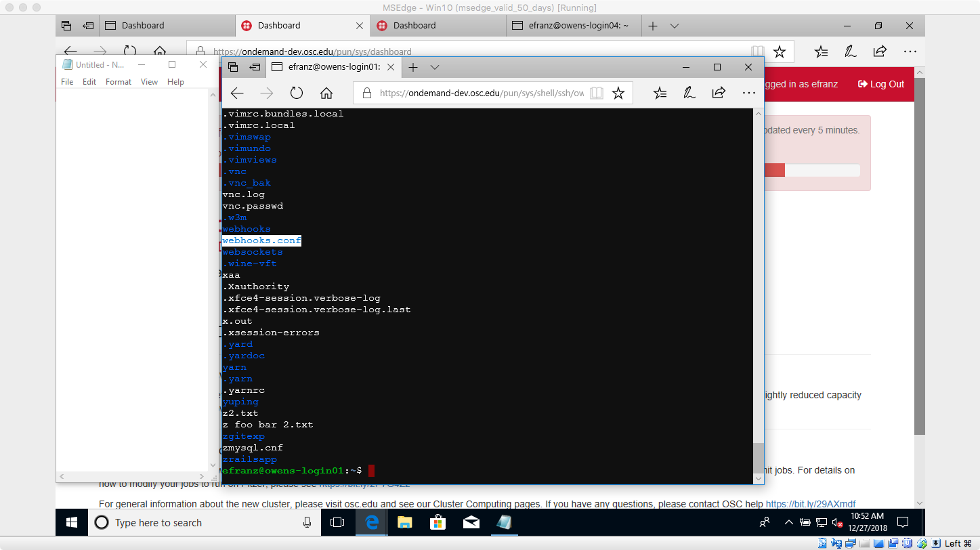Viewport: 980px width, 550px height.
Task: Show hidden icons in the system tray
Action: click(788, 522)
